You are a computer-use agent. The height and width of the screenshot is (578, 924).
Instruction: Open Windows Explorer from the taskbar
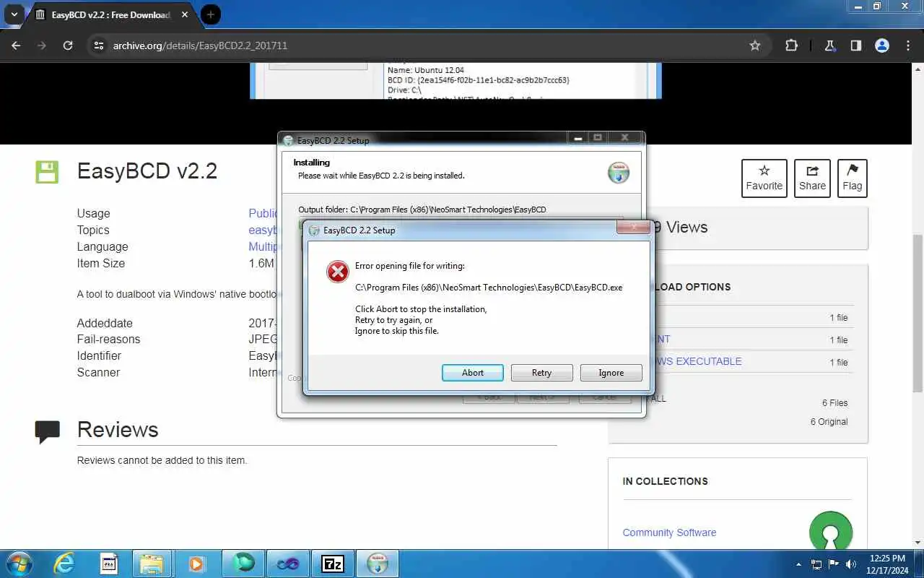tap(152, 564)
